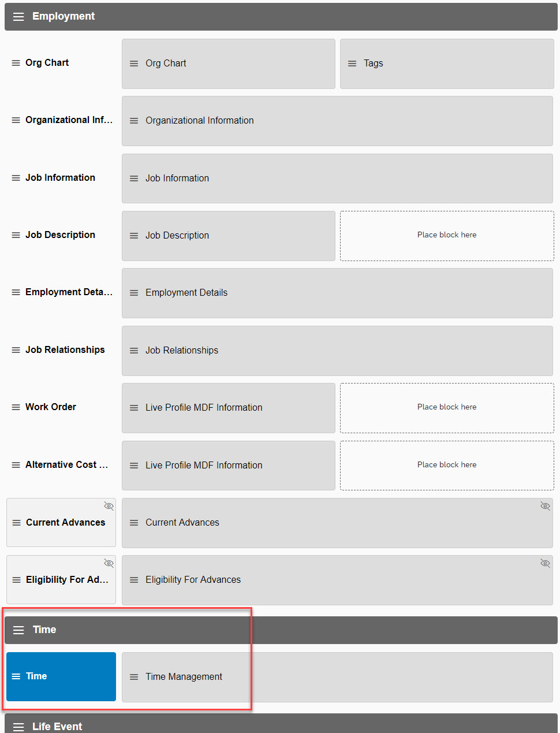The image size is (560, 733).
Task: Click the drag handle on the Employment Details block
Action: (x=134, y=293)
